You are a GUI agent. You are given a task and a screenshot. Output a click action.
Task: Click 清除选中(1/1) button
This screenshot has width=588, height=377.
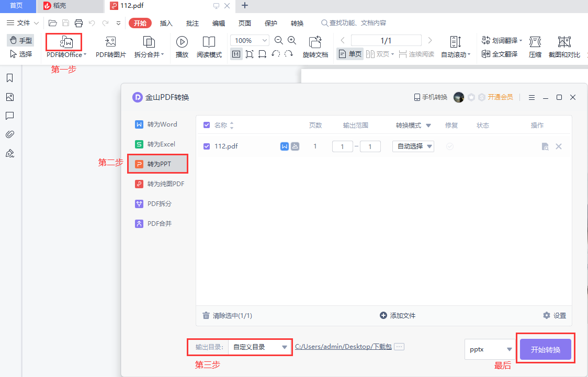point(227,315)
